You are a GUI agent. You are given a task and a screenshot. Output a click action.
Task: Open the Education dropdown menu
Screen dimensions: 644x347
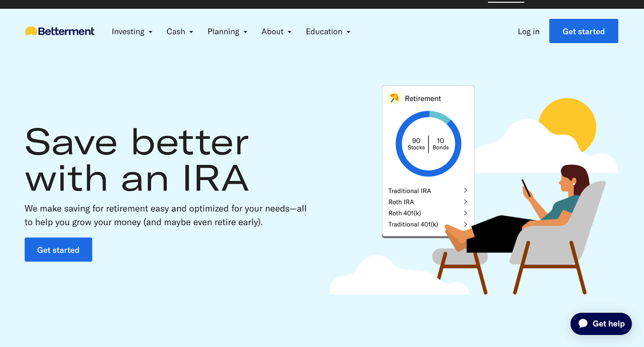pyautogui.click(x=328, y=32)
